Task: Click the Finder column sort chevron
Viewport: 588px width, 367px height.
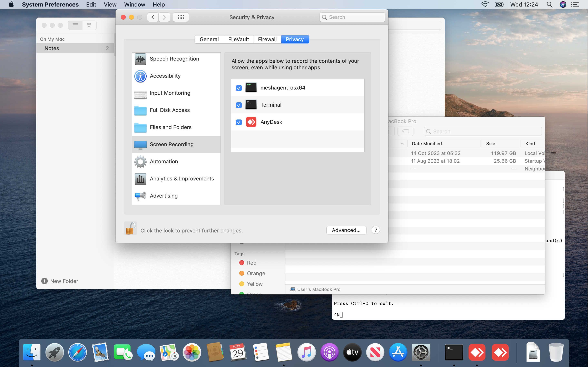Action: pyautogui.click(x=402, y=144)
